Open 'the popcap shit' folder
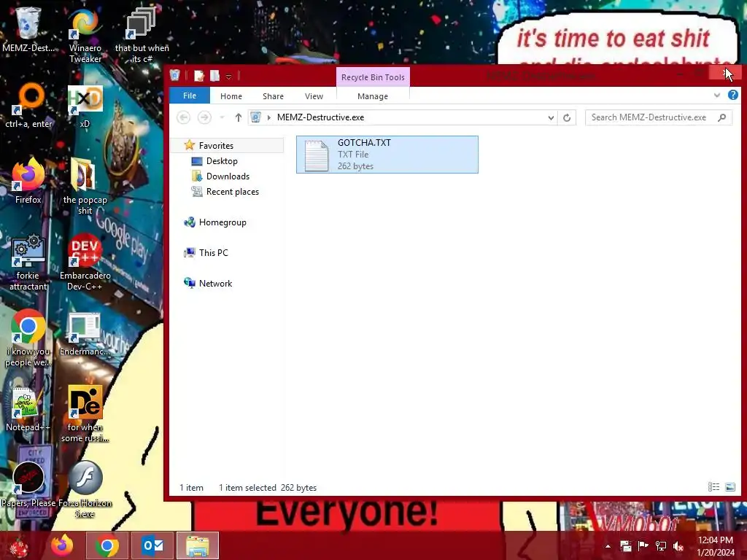This screenshot has width=747, height=560. click(85, 186)
